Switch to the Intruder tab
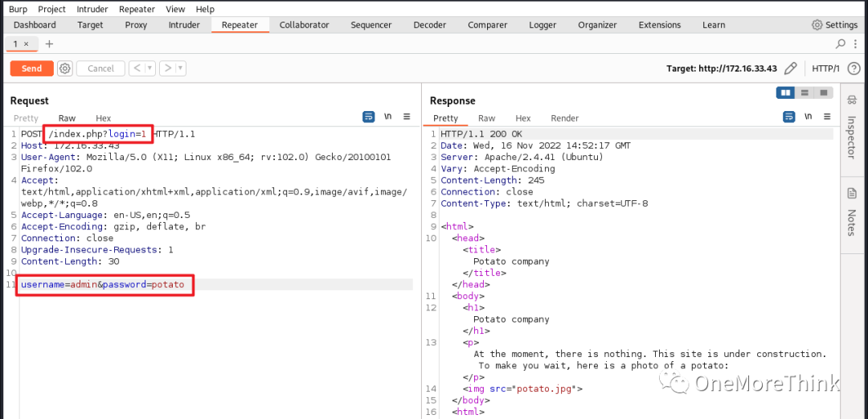The image size is (868, 419). (x=184, y=25)
